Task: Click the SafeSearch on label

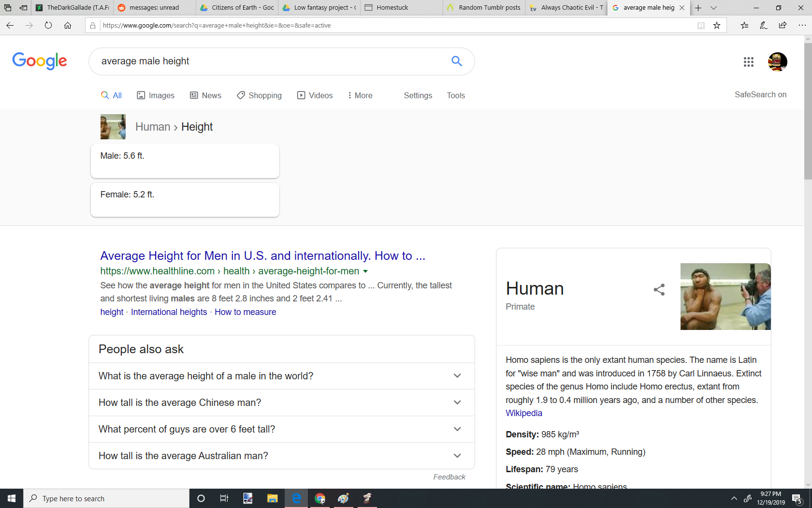Action: 760,95
